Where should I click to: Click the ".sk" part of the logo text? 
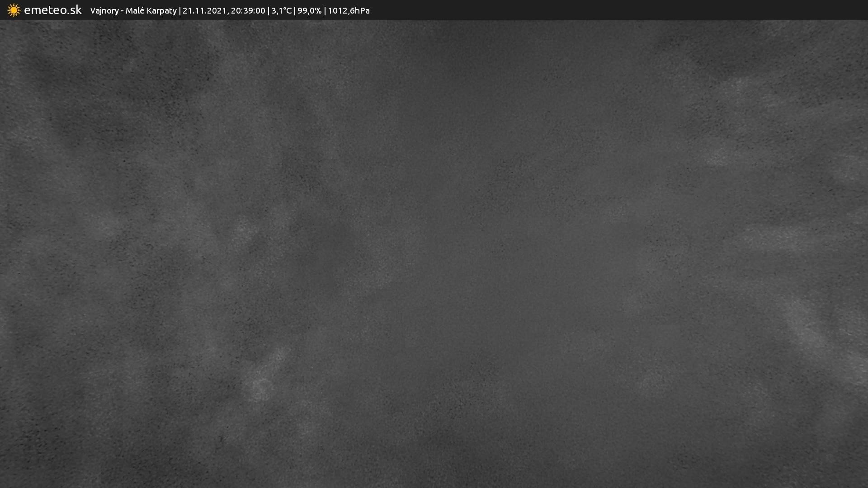tap(74, 10)
